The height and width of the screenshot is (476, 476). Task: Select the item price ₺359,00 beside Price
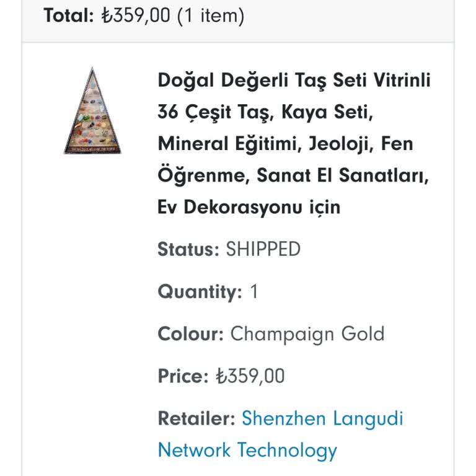[x=250, y=376]
